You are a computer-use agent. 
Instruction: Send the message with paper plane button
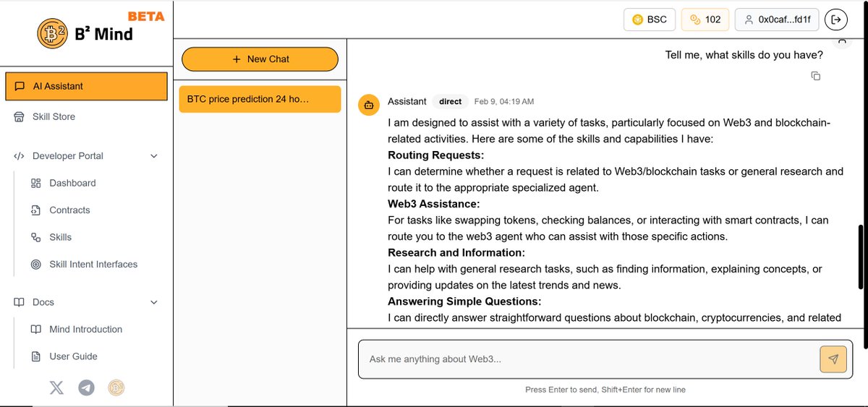(833, 359)
